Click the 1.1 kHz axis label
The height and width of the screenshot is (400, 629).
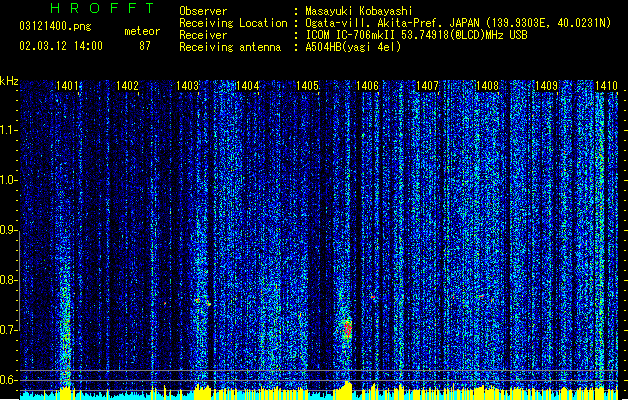[9, 130]
